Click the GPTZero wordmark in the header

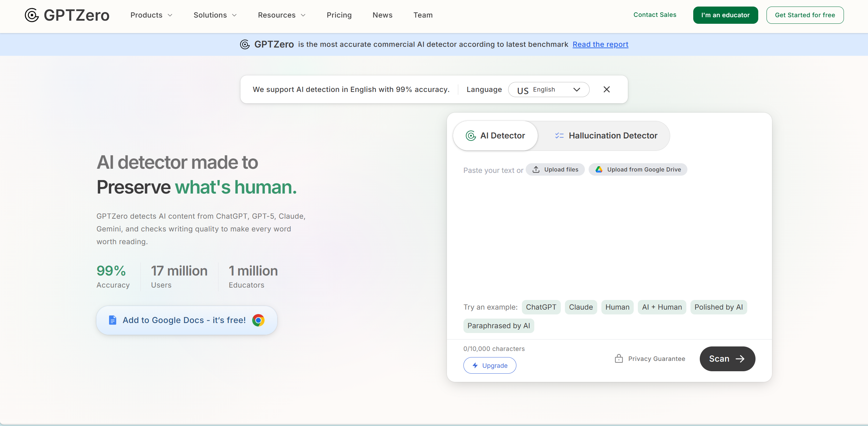(x=77, y=15)
